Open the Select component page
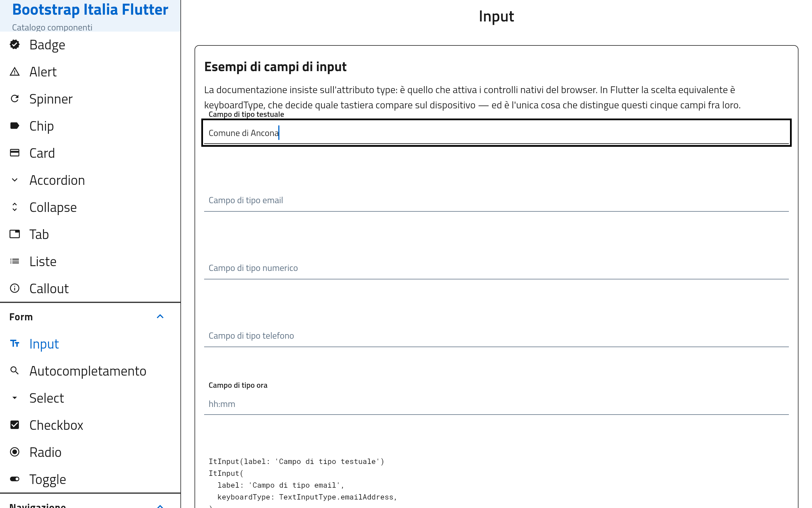 point(90,398)
